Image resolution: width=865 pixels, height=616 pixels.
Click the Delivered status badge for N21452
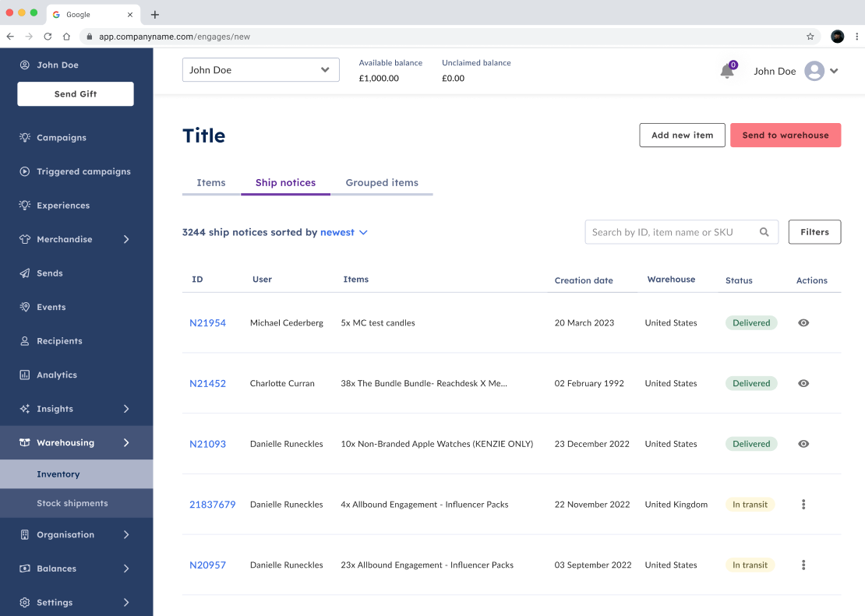(750, 383)
